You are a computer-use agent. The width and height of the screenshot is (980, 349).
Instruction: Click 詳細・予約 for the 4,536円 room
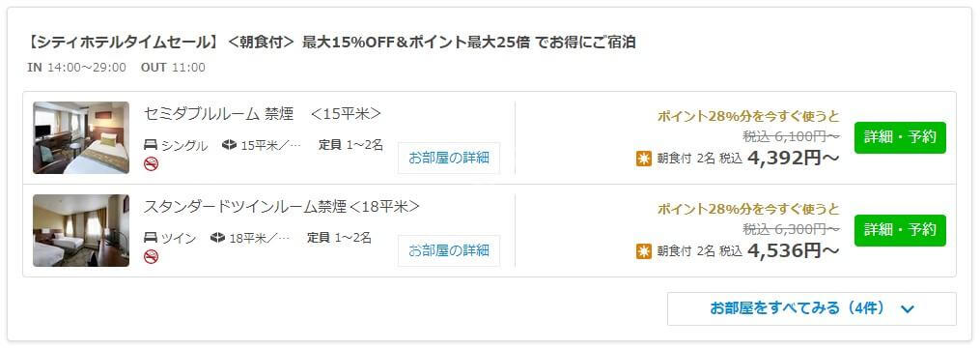coord(900,230)
